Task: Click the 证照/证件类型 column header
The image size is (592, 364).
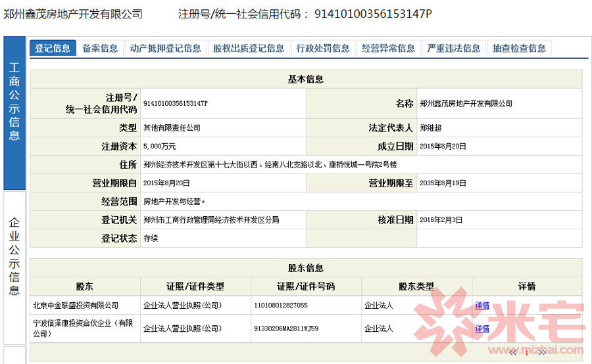Action: point(195,286)
